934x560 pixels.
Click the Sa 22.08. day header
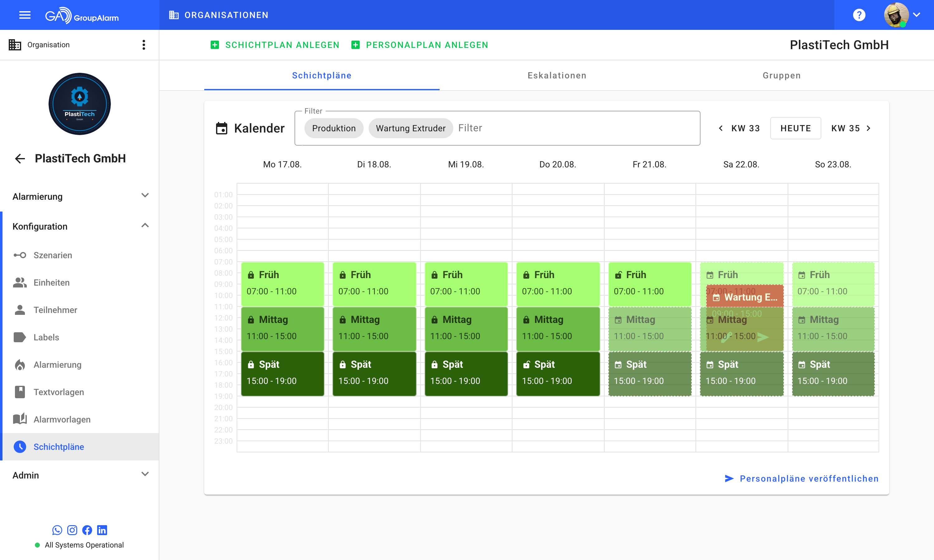(x=741, y=165)
